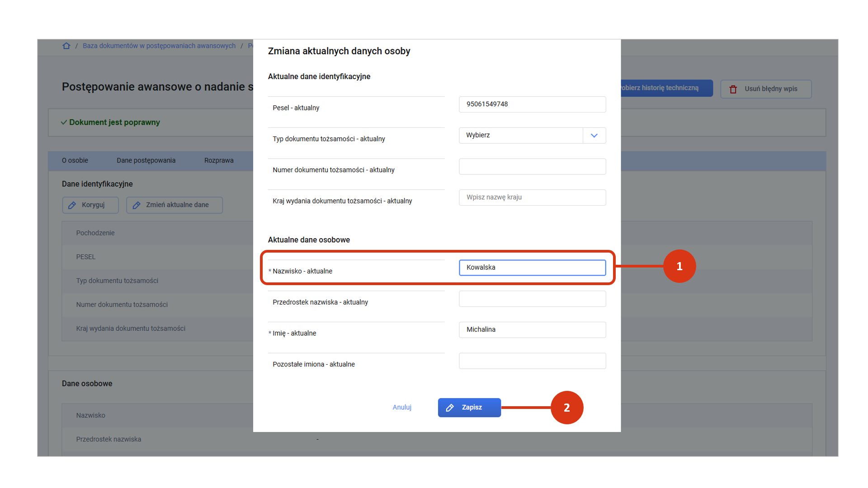Click the Pozostałe imiona - aktualne input
868x488 pixels.
point(532,361)
